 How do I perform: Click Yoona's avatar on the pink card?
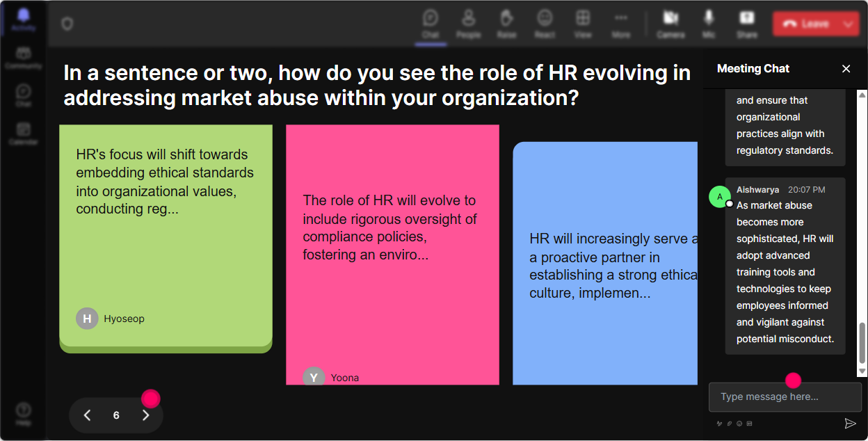[314, 377]
